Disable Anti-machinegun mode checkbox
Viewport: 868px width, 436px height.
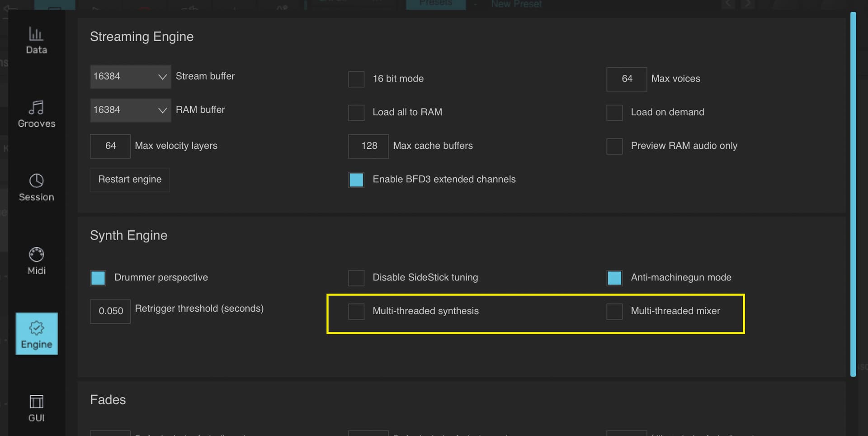click(614, 278)
